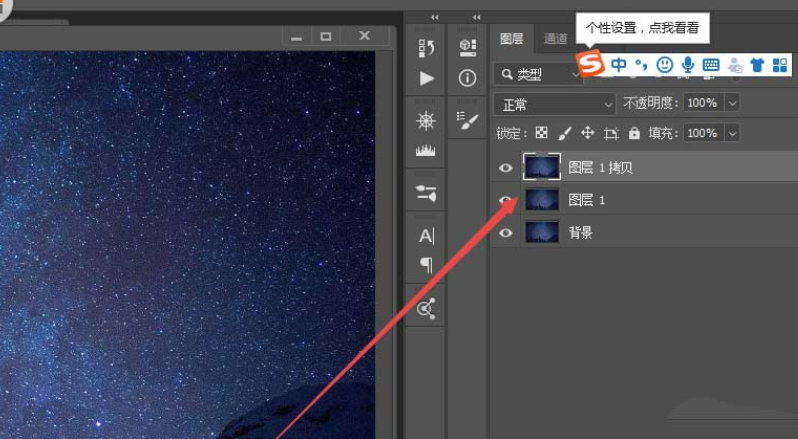Expand the 不透明度 opacity dropdown arrow
Viewport: 798px width, 439px height.
(732, 103)
